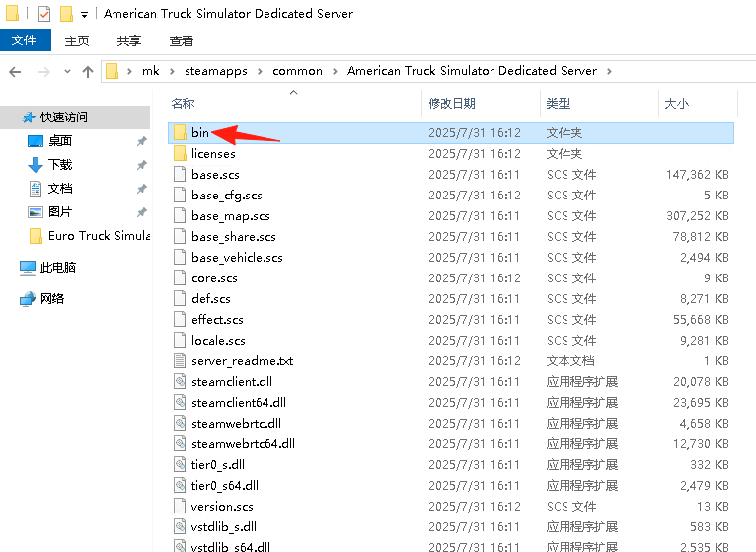Screen dimensions: 756x552
Task: Select the file tier0_s64.dll
Action: point(225,486)
